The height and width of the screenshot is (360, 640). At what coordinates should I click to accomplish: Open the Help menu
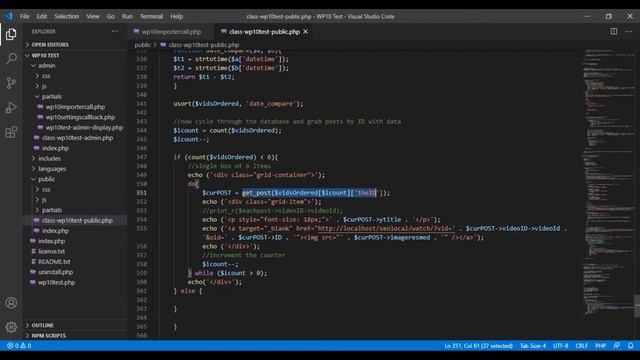(x=176, y=16)
